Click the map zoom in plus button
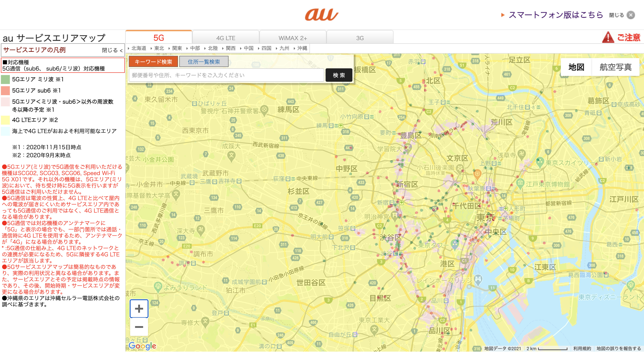This screenshot has height=352, width=644. (x=139, y=309)
